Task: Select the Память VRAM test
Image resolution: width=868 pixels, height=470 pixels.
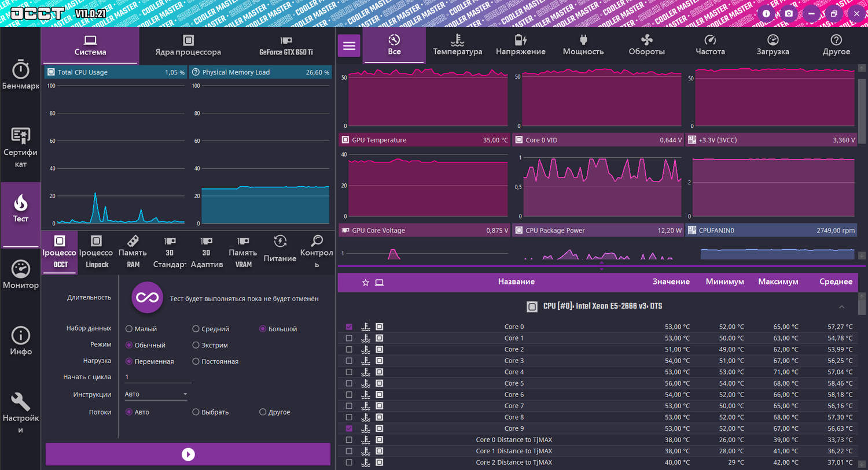Action: coord(243,252)
